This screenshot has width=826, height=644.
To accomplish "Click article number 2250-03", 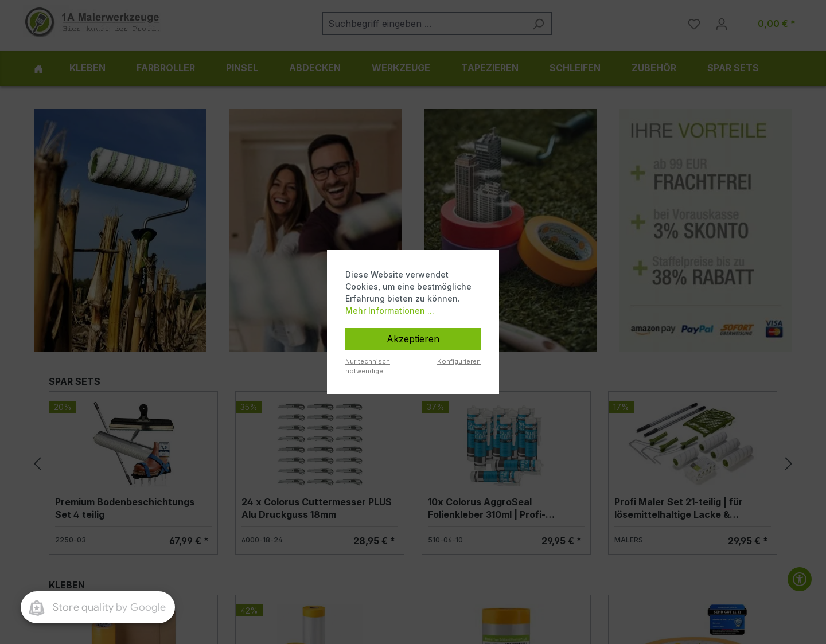I will point(71,540).
